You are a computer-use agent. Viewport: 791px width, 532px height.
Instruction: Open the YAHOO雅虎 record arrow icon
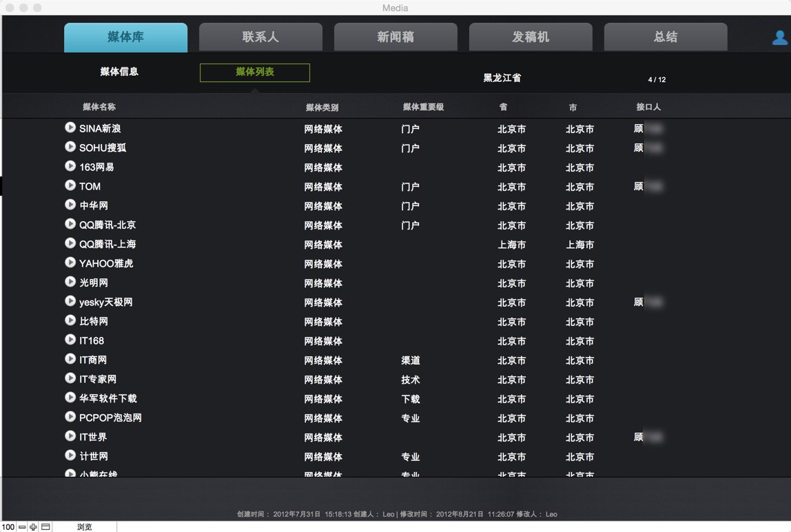pyautogui.click(x=70, y=263)
